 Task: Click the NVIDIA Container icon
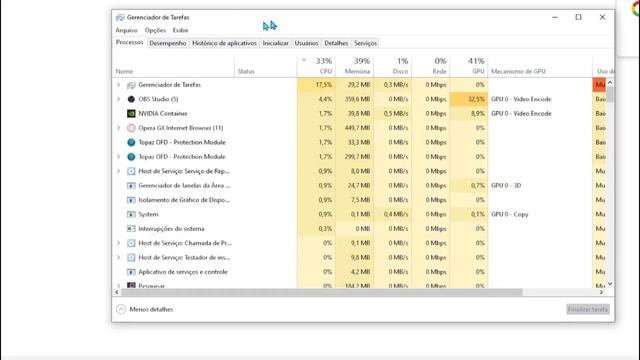click(x=131, y=113)
